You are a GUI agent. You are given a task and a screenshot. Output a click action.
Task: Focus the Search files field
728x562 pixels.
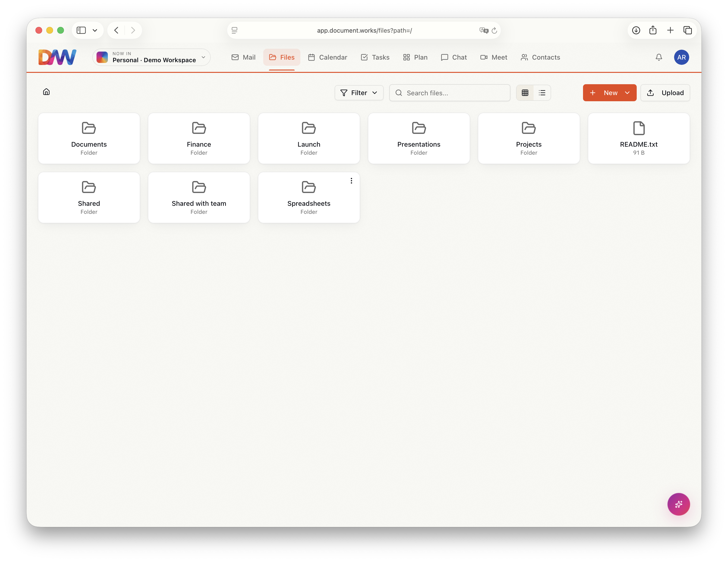tap(450, 93)
